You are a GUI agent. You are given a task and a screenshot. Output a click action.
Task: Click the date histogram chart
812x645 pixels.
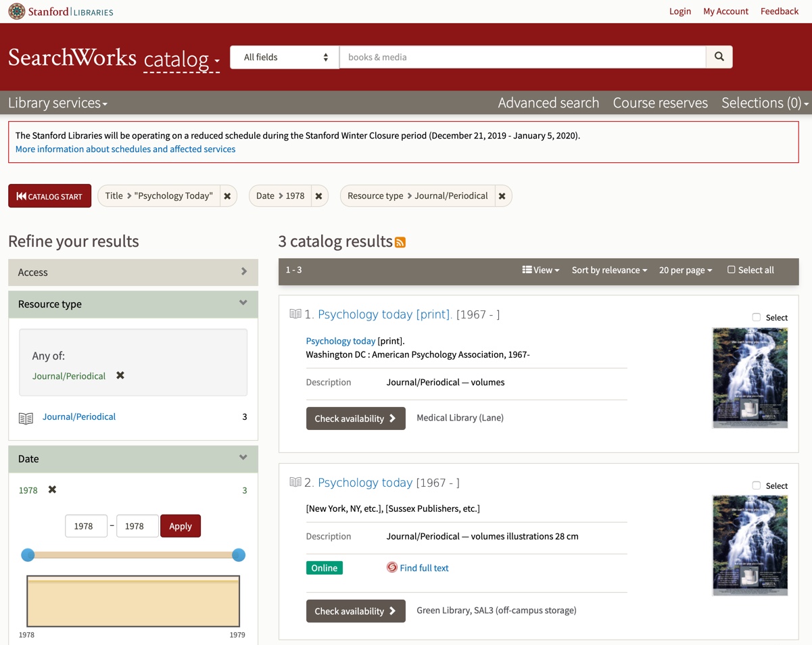tap(133, 601)
